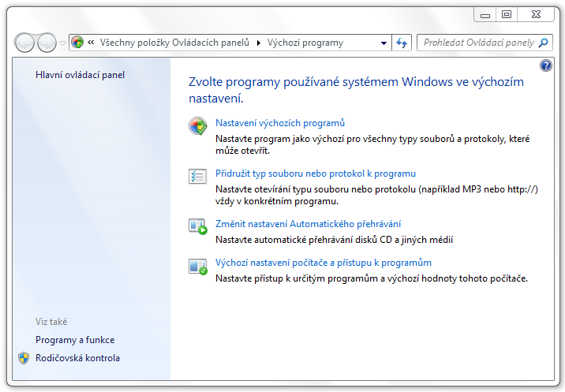
Task: Open Programy a funkce link
Action: tap(75, 340)
